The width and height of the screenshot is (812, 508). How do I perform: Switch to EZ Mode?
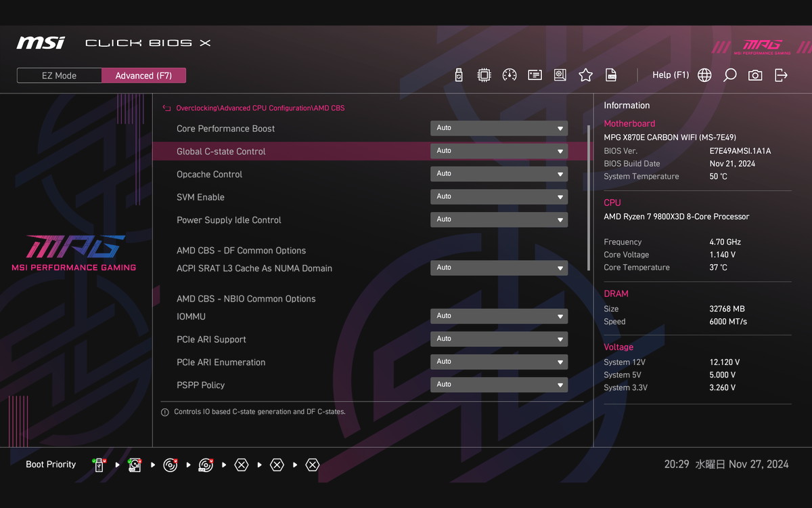pyautogui.click(x=60, y=76)
